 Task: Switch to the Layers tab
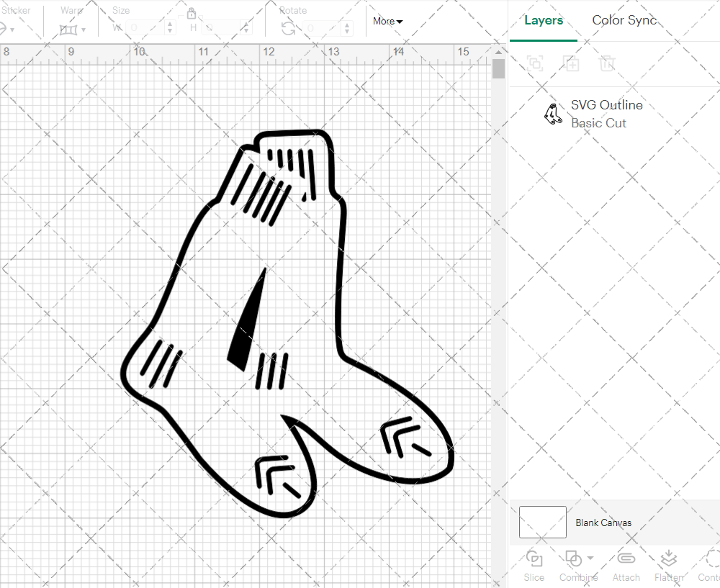[544, 20]
